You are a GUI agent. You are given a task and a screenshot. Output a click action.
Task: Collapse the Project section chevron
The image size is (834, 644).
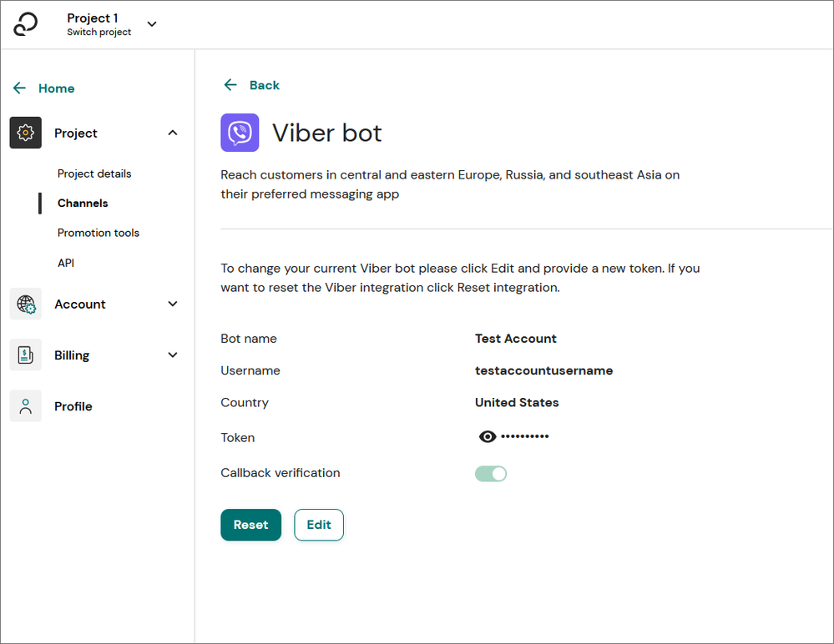[x=173, y=133]
